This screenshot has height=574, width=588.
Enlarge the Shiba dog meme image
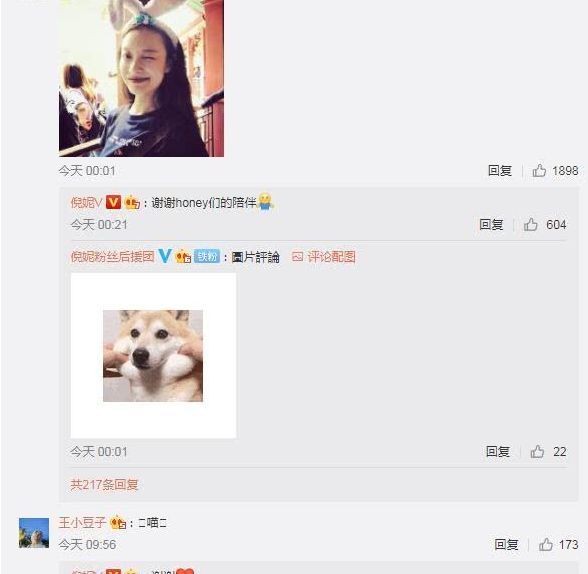[x=153, y=355]
